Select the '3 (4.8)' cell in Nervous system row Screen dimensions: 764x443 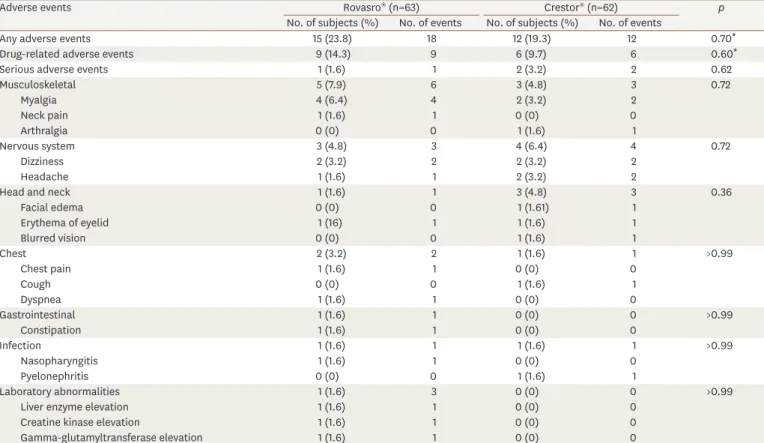point(331,146)
